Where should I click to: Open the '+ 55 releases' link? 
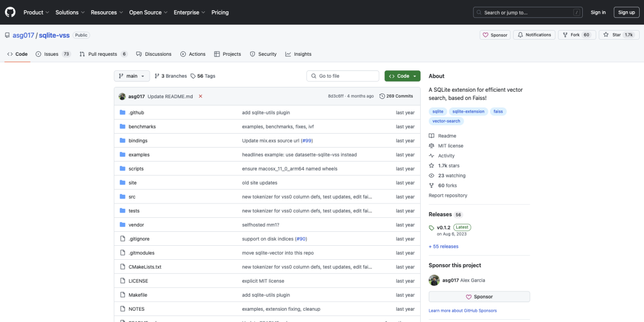tap(443, 246)
